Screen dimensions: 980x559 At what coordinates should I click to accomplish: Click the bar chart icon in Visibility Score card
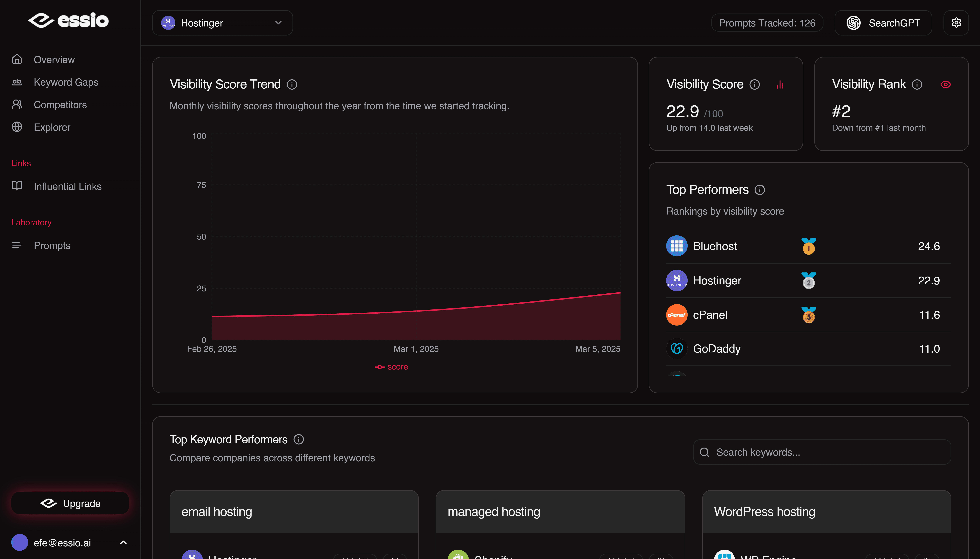(780, 84)
